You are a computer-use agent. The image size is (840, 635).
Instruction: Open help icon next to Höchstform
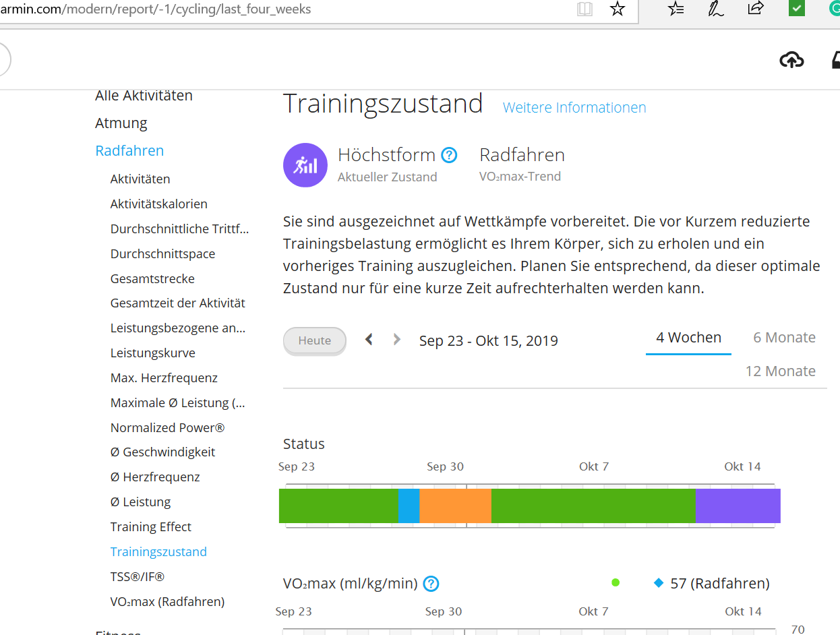(x=449, y=156)
